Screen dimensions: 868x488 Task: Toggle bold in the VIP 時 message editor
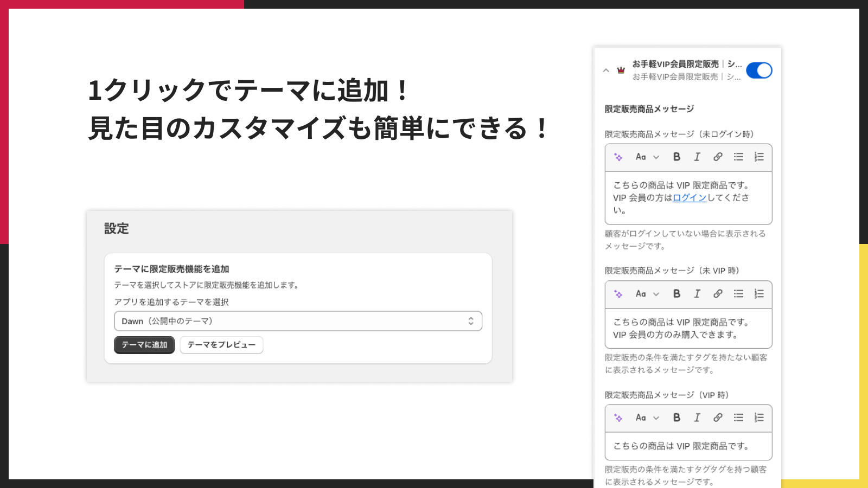(x=676, y=418)
